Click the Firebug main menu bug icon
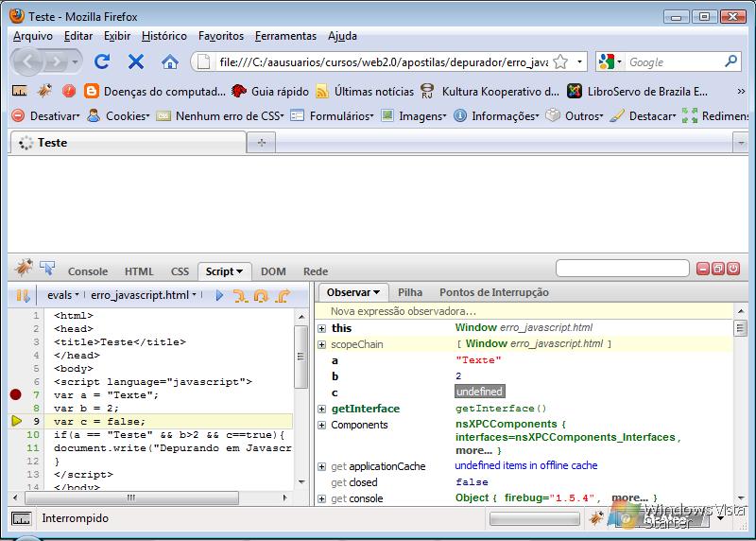This screenshot has width=756, height=541. 23,268
